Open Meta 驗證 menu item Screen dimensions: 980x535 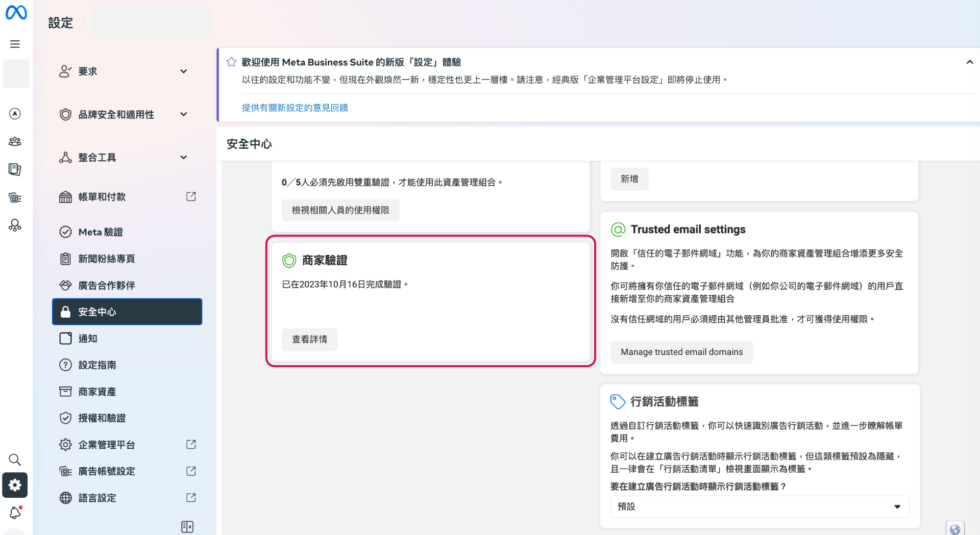tap(101, 232)
